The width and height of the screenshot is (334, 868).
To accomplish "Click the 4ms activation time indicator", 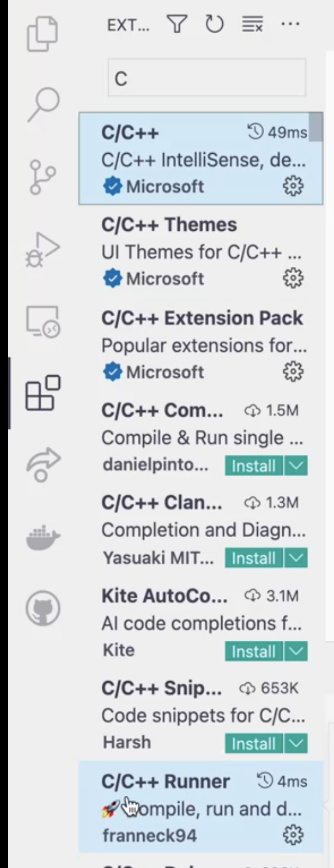I will point(282,781).
